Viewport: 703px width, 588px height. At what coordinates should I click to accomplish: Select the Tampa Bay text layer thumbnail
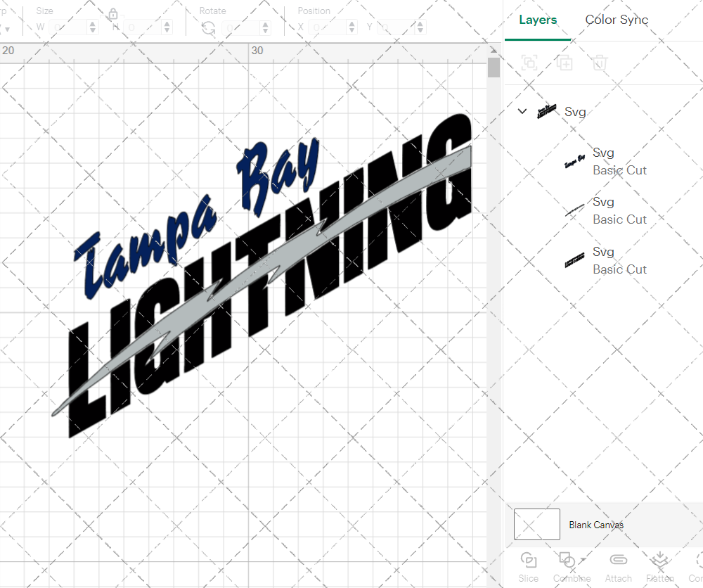tap(574, 162)
